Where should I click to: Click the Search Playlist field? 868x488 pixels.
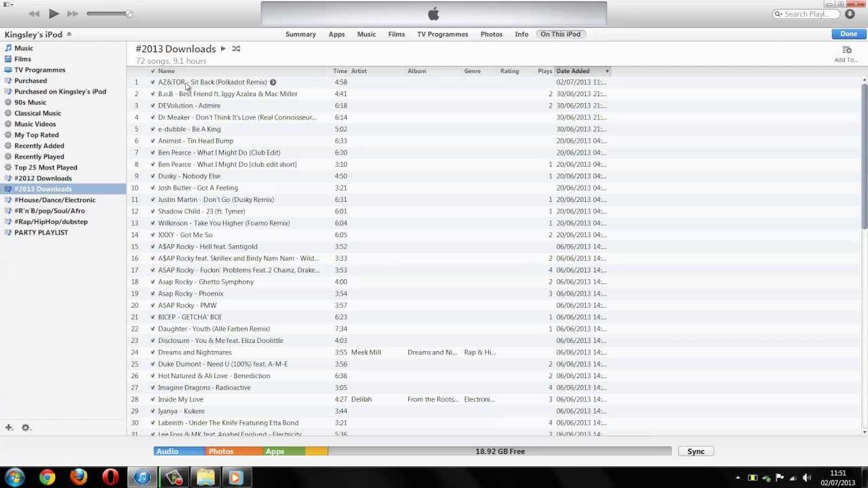pyautogui.click(x=807, y=14)
